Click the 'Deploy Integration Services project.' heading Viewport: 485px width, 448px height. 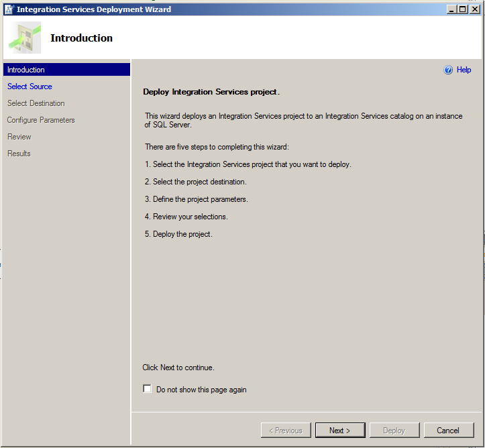click(x=211, y=92)
